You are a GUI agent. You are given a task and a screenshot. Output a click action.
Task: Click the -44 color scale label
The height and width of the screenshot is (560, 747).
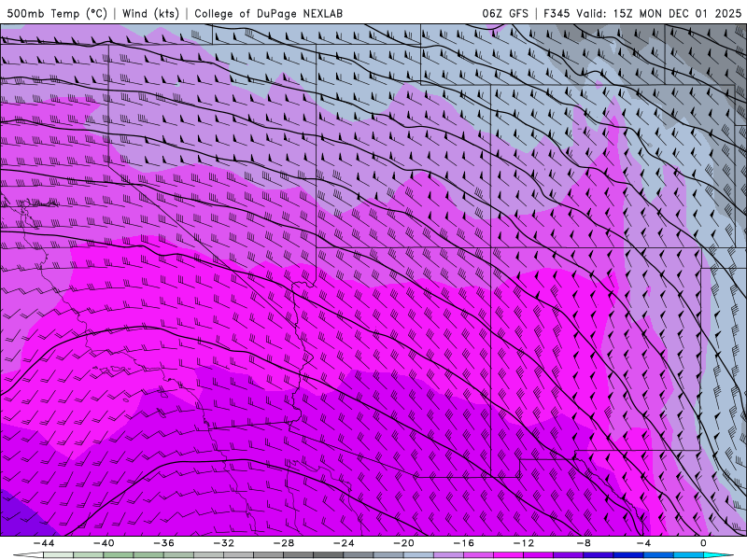point(44,543)
